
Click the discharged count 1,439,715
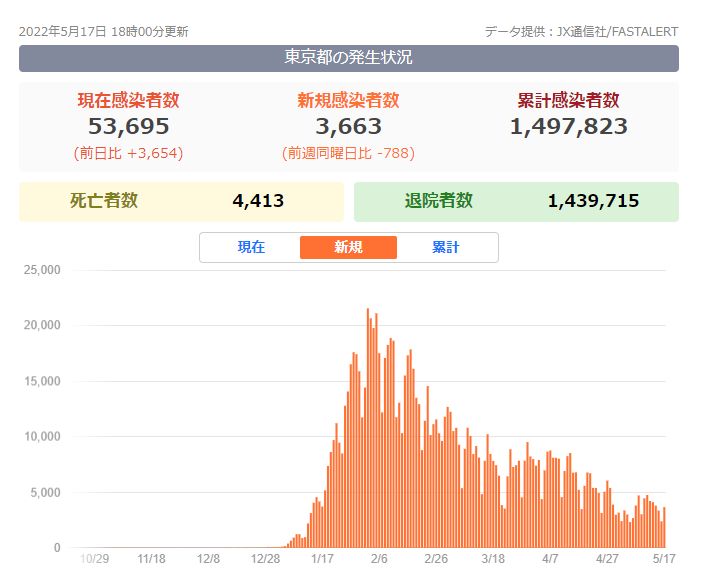point(593,201)
